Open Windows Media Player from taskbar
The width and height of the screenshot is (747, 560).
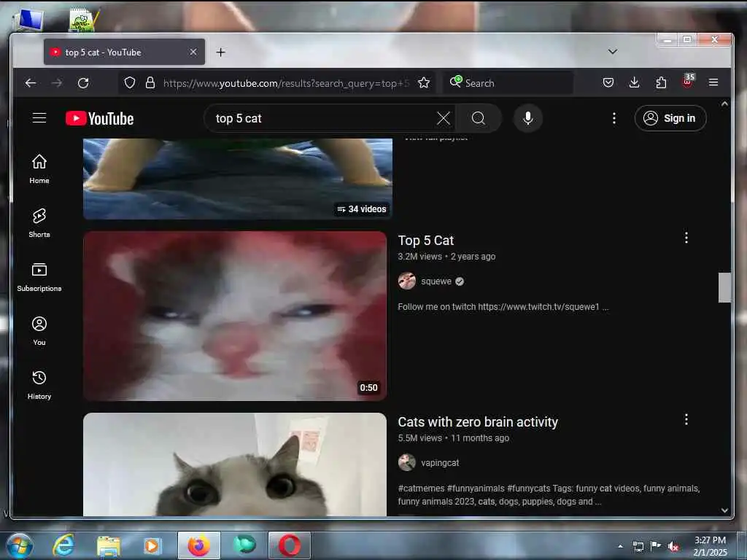click(x=152, y=545)
